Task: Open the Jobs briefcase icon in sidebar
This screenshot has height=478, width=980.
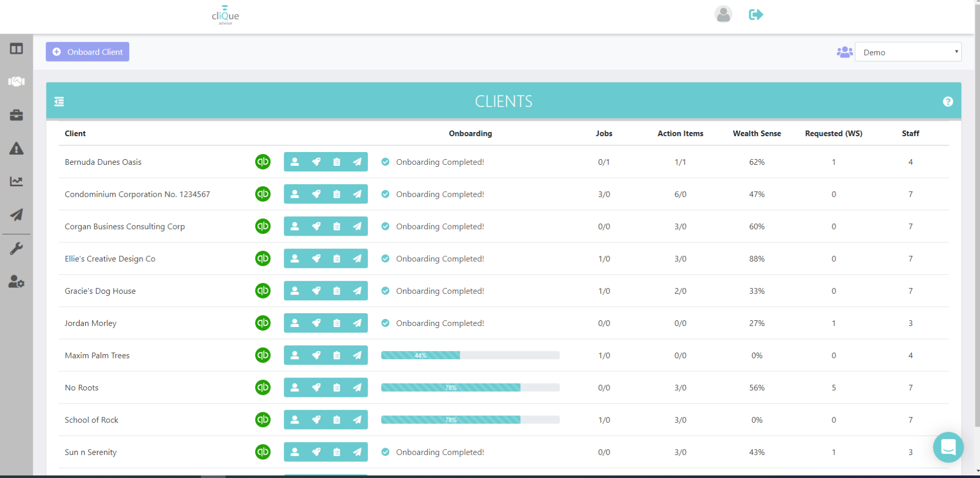Action: 16,115
